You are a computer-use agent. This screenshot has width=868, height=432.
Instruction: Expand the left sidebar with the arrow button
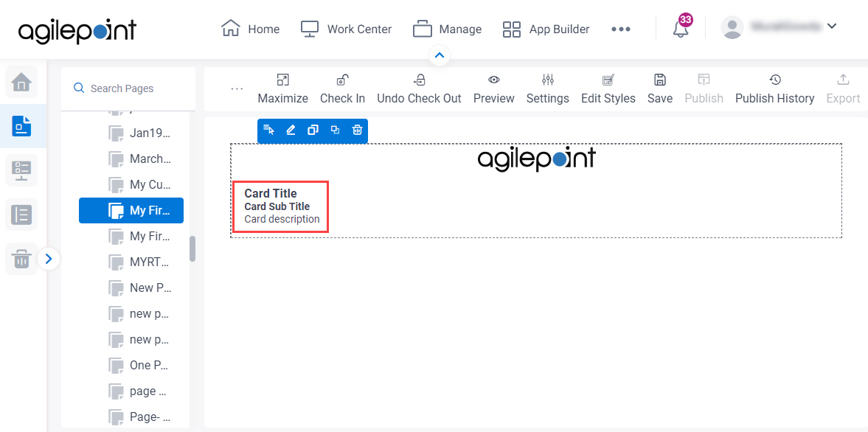pos(49,258)
